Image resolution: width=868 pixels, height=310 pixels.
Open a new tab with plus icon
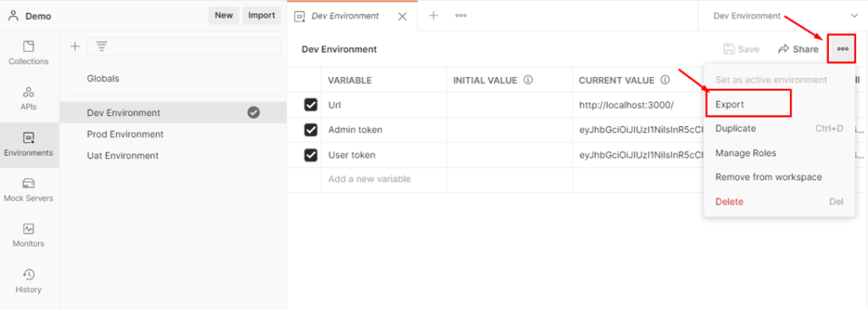(433, 15)
